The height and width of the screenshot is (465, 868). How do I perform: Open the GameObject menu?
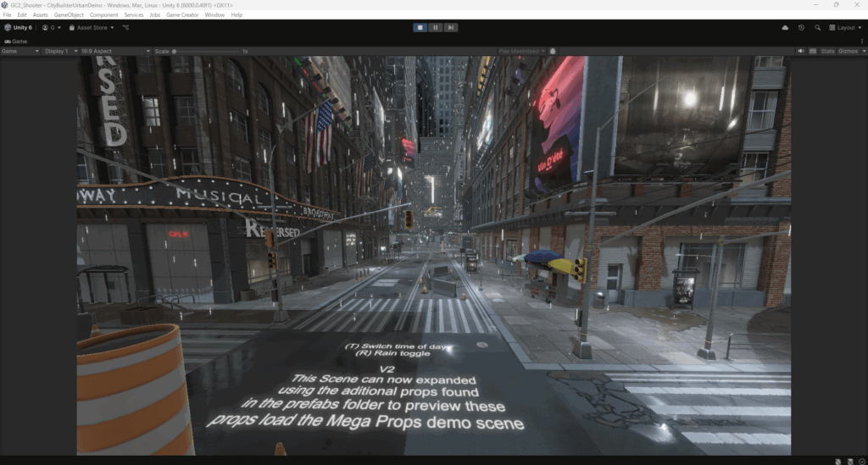point(69,15)
